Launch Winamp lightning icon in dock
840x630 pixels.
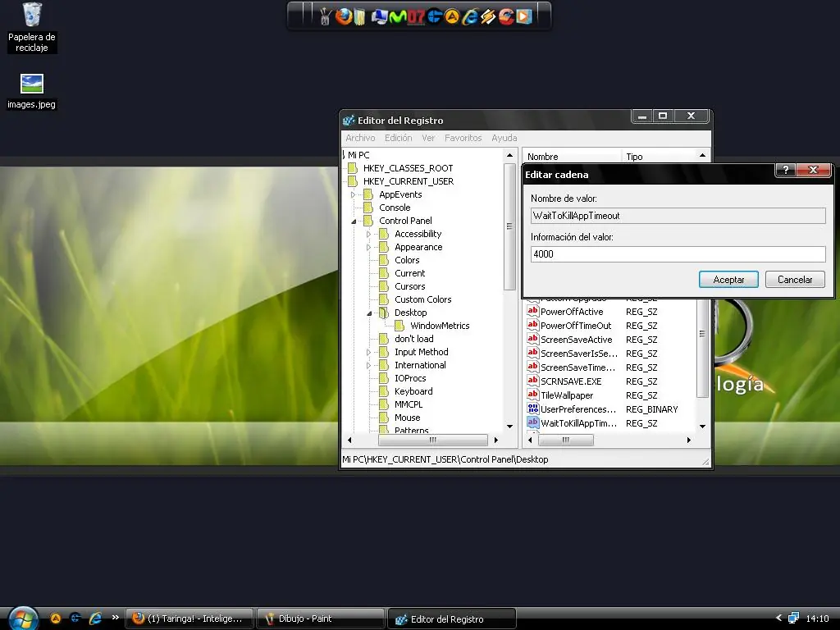[x=488, y=16]
